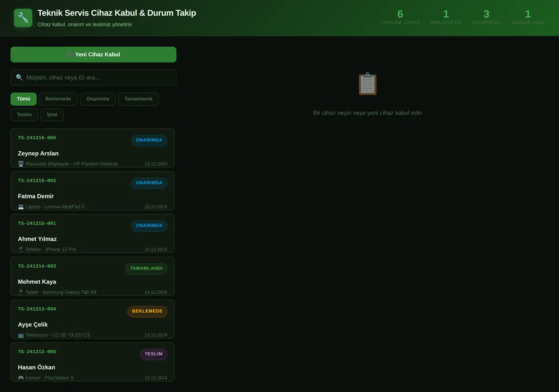This screenshot has width=559, height=392.
Task: Click the Toplam Cihaz counter in header
Action: tap(400, 17)
